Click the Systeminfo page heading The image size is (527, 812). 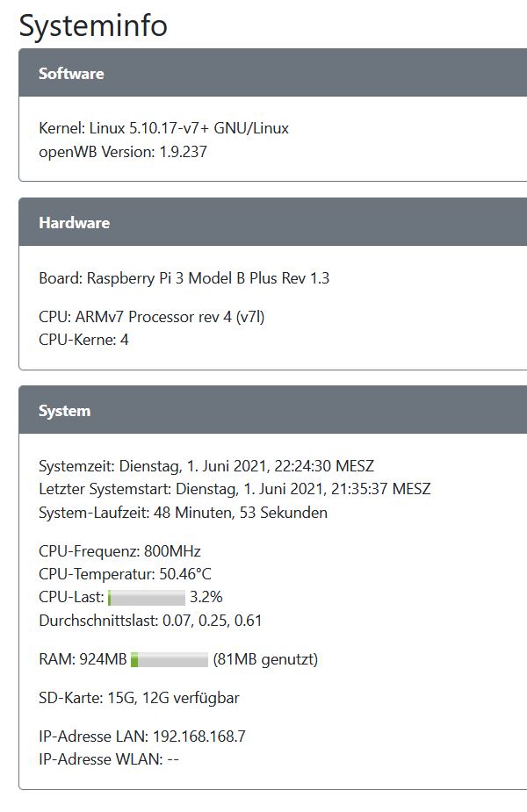93,25
